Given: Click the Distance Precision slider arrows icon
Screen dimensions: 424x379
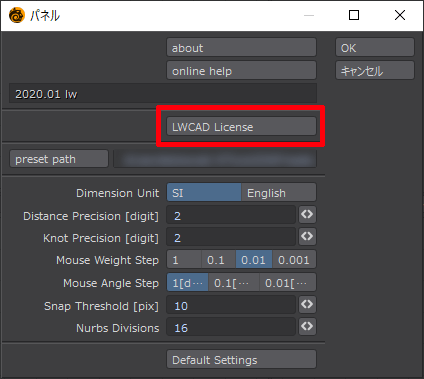Looking at the screenshot, I should [x=307, y=214].
